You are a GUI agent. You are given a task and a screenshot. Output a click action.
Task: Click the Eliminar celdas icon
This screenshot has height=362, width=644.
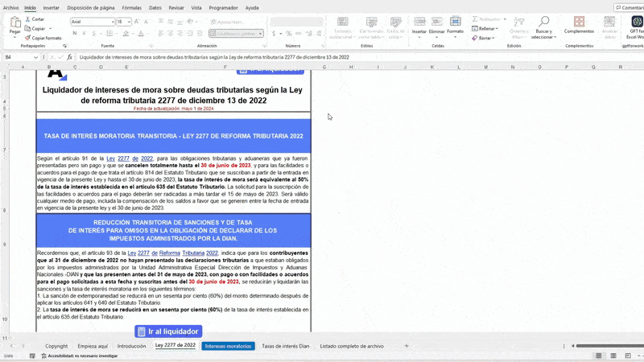[437, 22]
